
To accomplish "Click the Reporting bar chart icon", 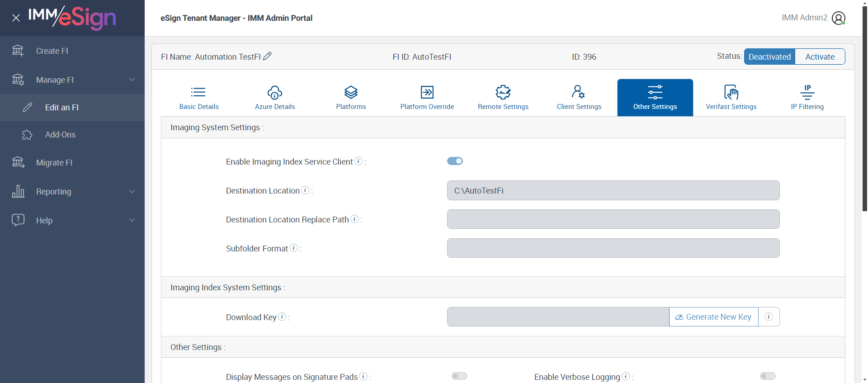I will [x=18, y=191].
